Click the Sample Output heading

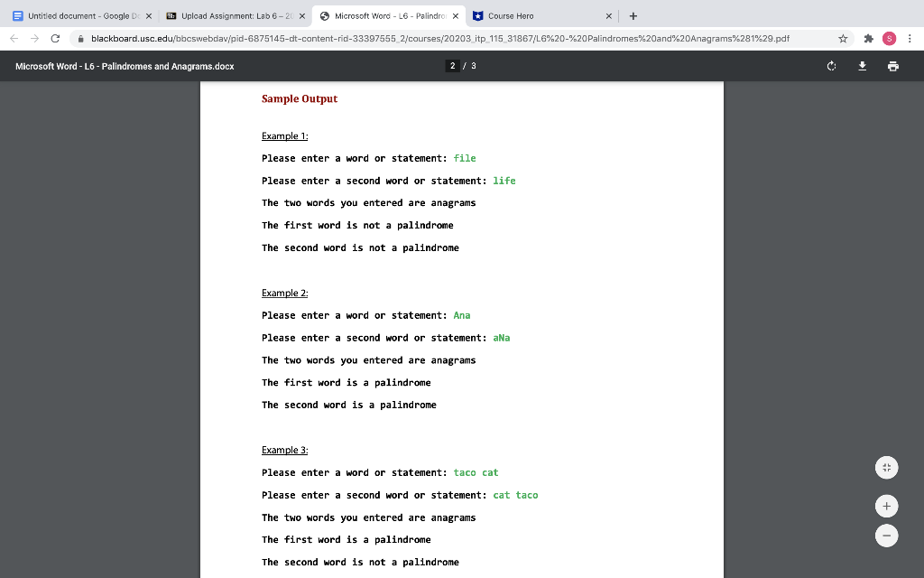click(x=300, y=98)
